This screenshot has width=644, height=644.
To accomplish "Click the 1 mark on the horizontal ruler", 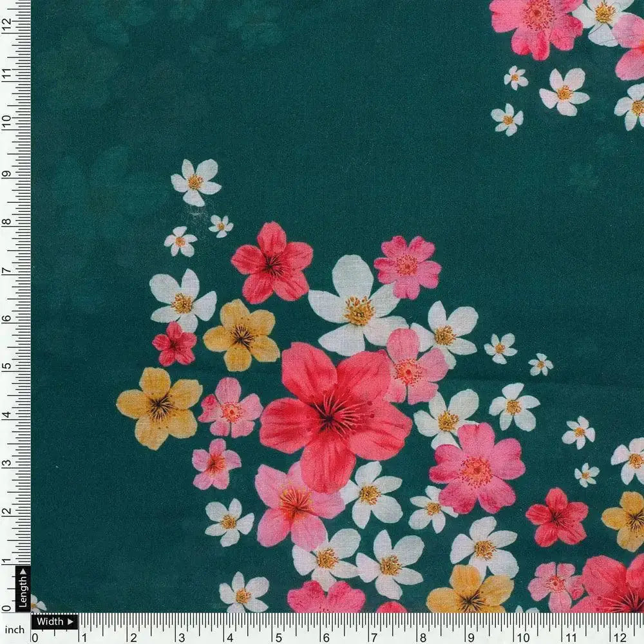I will click(84, 636).
